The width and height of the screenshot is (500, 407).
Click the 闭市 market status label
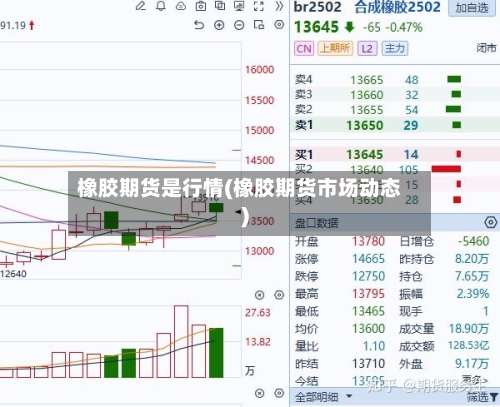(x=486, y=48)
